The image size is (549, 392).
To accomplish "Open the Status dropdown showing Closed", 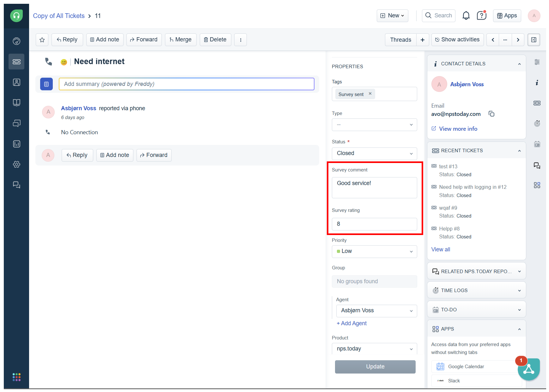I will click(x=374, y=154).
